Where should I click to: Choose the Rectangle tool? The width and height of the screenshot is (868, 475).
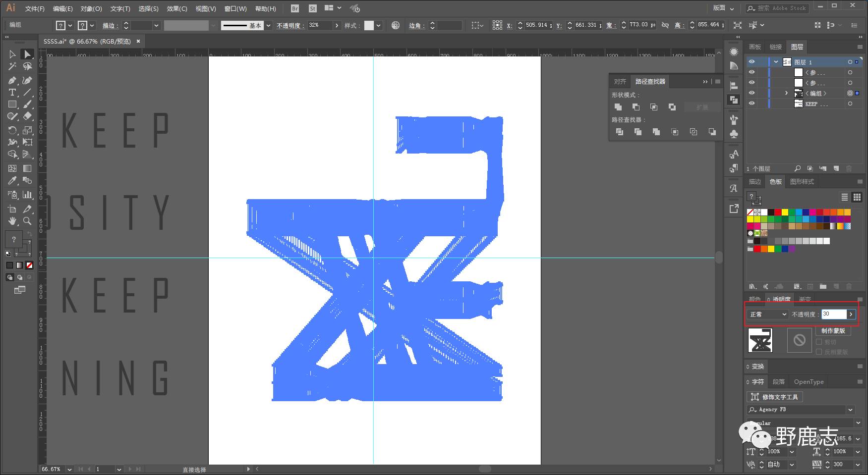click(x=12, y=105)
